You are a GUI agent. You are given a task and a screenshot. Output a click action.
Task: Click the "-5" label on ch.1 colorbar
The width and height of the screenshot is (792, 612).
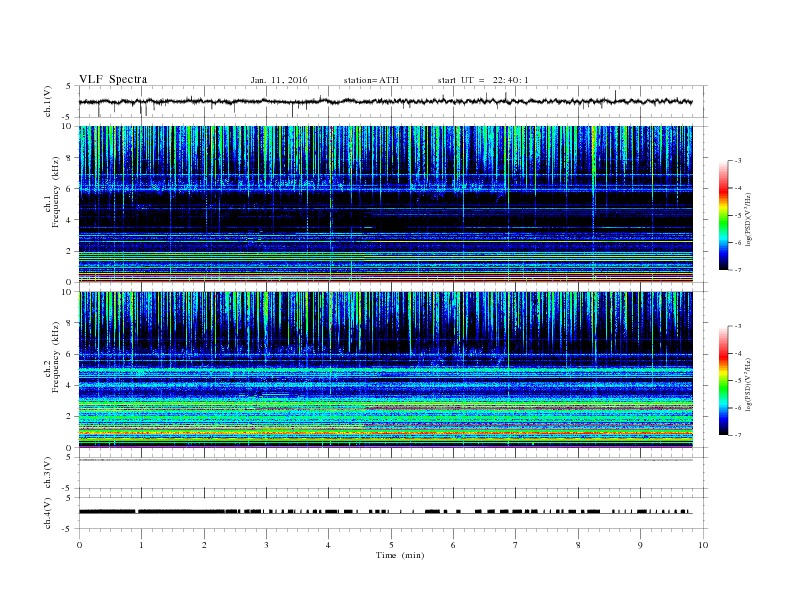(737, 216)
